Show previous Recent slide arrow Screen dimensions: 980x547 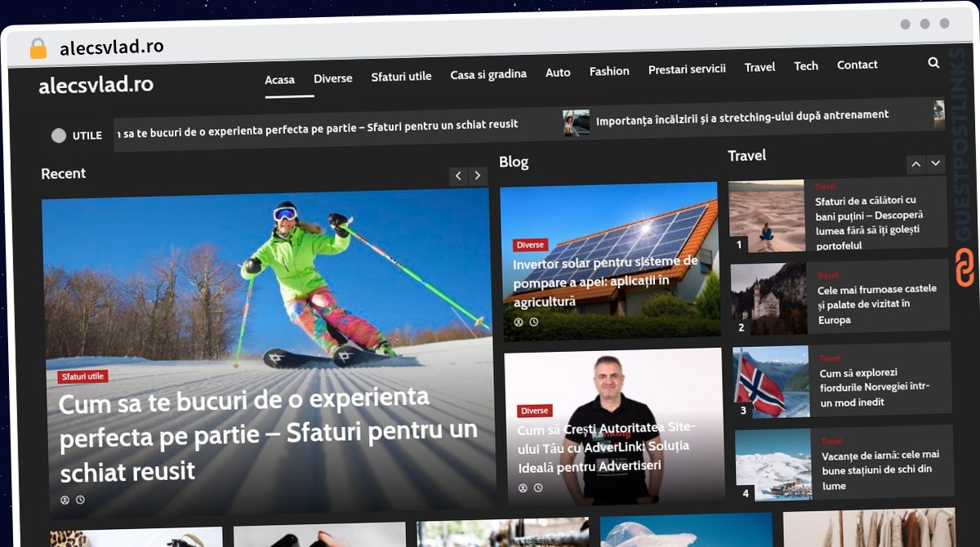[458, 176]
